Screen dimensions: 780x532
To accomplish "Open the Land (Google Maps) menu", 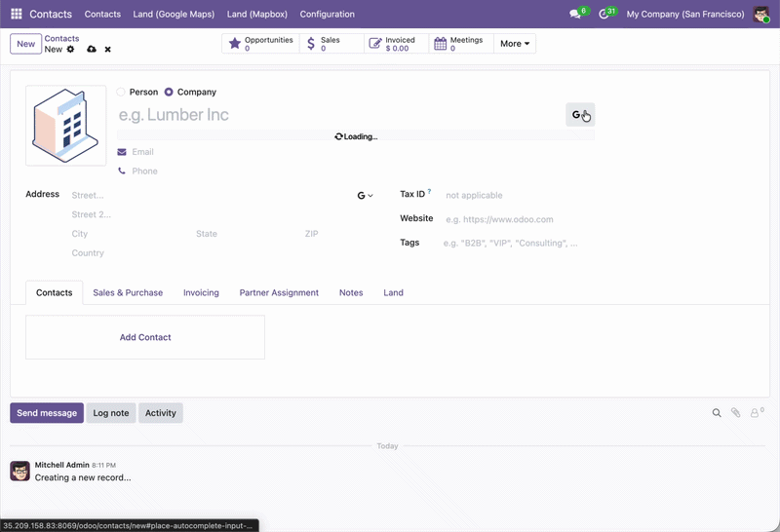I will point(174,14).
